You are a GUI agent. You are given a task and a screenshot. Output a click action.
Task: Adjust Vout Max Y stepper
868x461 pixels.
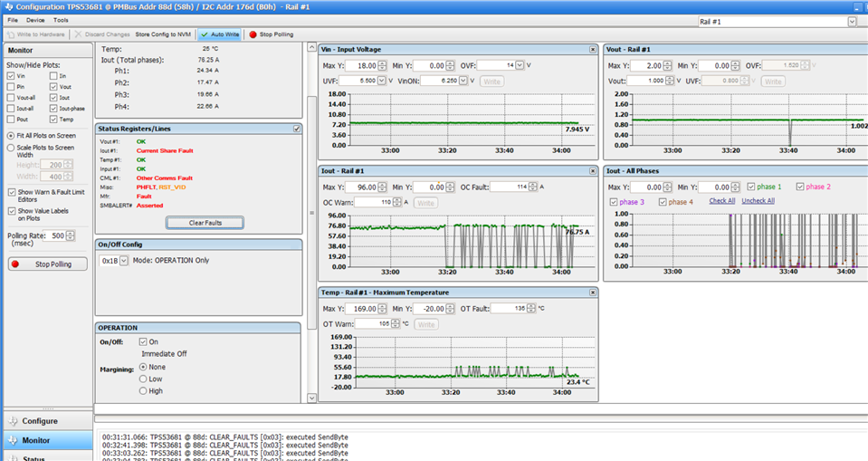pos(667,65)
